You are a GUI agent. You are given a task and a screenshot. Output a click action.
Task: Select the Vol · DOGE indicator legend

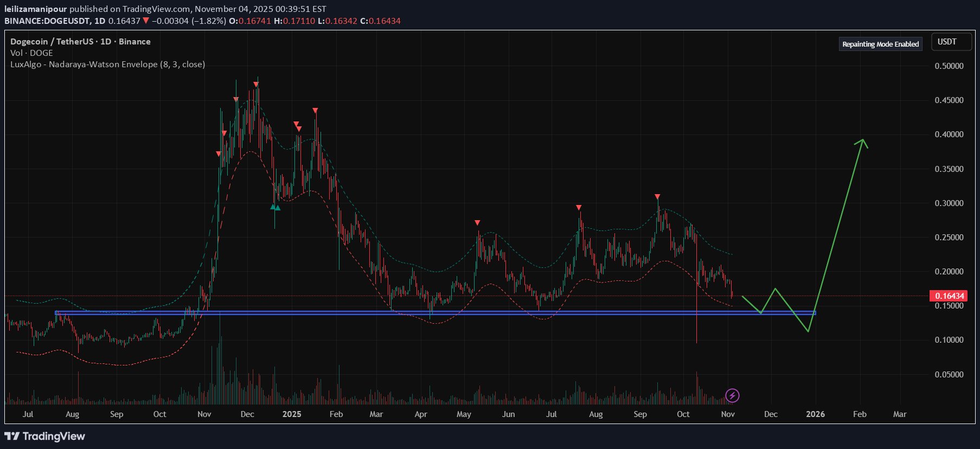(31, 53)
